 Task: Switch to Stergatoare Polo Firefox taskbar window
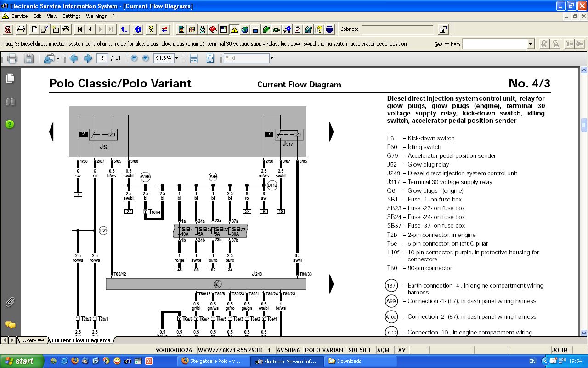213,361
